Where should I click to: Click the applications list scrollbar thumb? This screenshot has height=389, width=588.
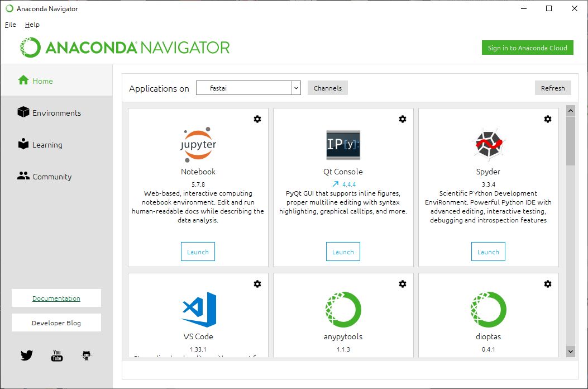pos(571,141)
